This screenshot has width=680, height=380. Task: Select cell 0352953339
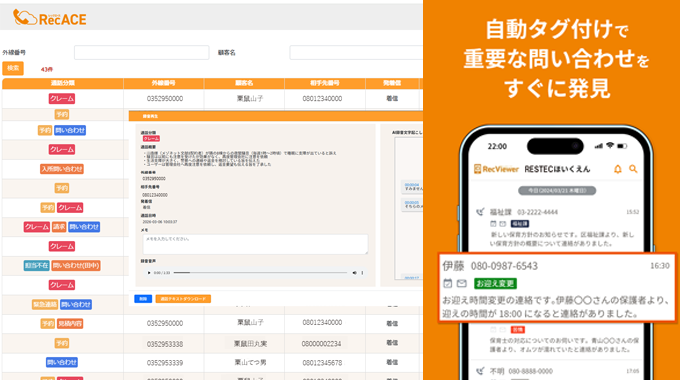[x=165, y=363]
